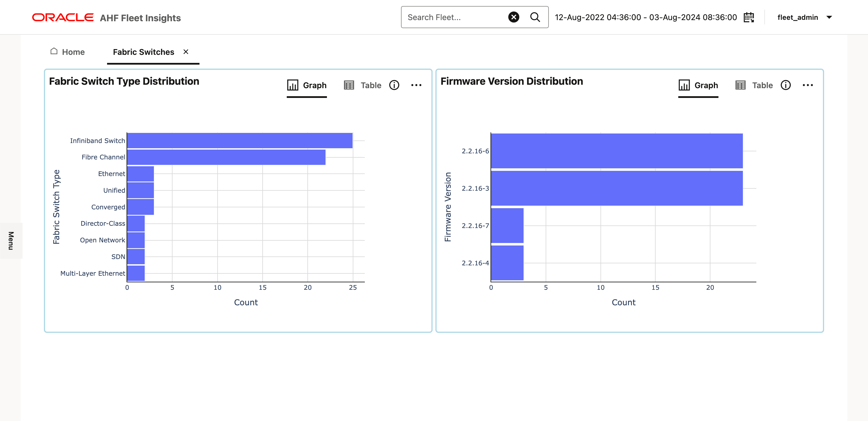Viewport: 868px width, 421px height.
Task: Switch Fabric Switch Type panel to Table view
Action: (363, 85)
